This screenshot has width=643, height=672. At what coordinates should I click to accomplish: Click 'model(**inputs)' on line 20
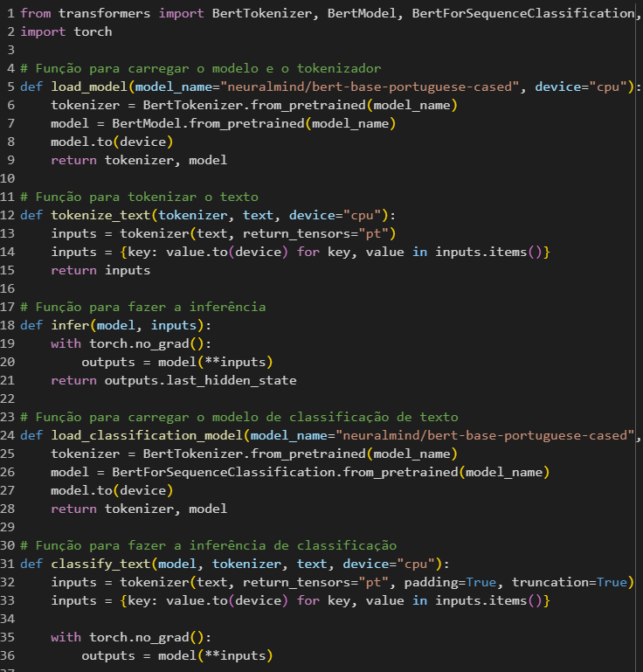point(216,363)
